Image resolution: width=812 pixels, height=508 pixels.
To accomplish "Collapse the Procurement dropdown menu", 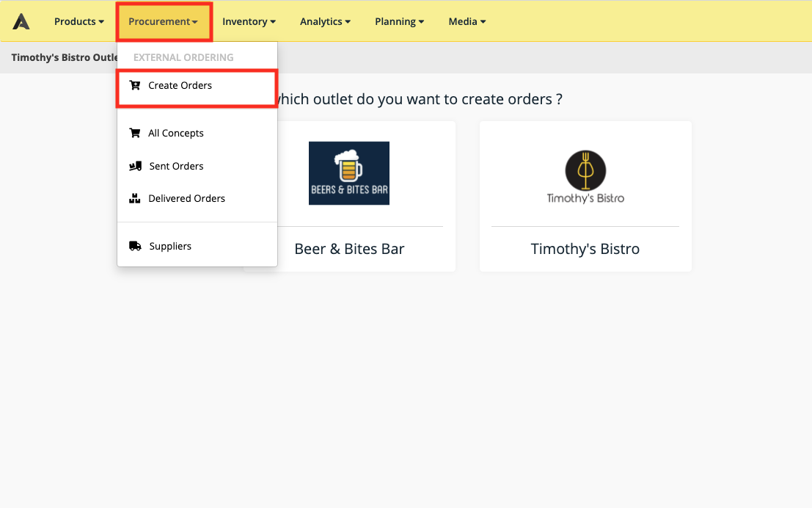I will [163, 21].
